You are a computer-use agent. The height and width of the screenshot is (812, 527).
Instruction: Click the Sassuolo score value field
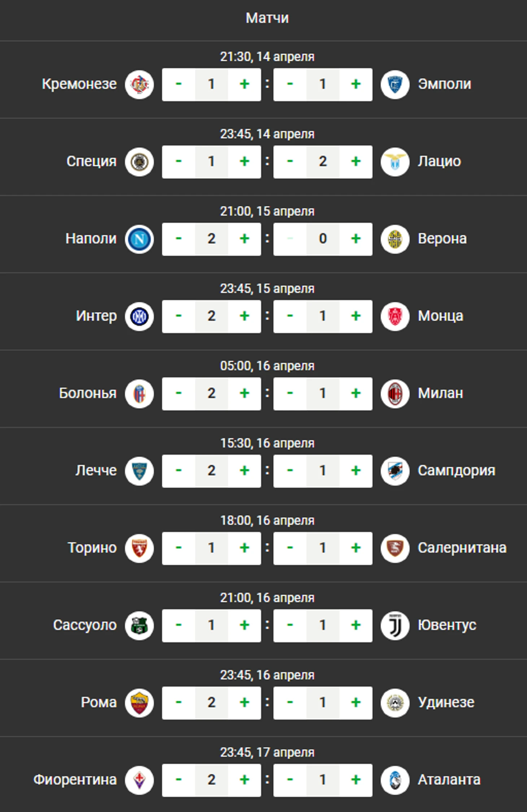coord(212,626)
